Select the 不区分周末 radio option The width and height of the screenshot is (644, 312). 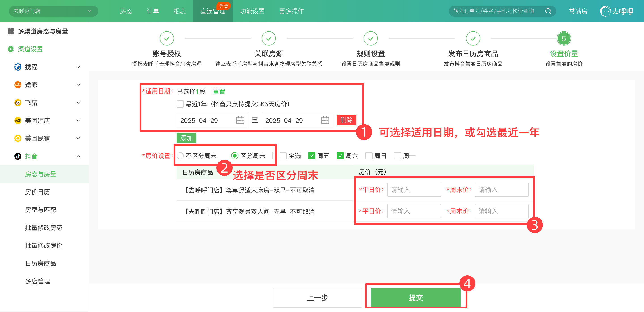coord(180,156)
